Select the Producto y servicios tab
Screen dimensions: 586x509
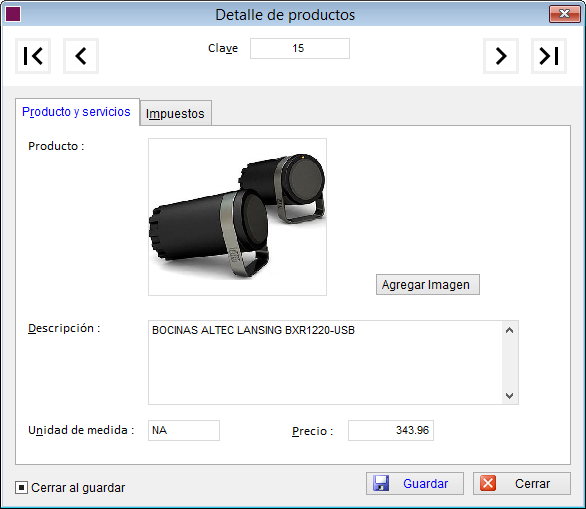pos(77,112)
